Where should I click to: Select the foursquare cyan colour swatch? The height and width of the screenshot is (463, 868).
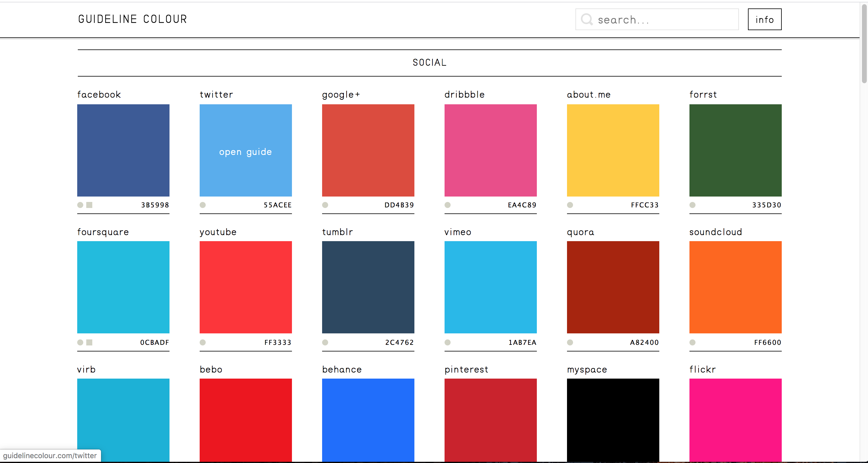coord(123,287)
